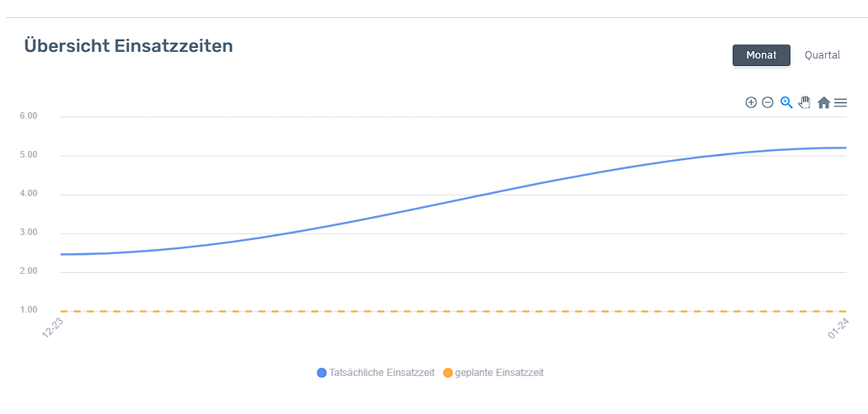The height and width of the screenshot is (414, 868).
Task: Click the zoom in plus icon
Action: (751, 102)
